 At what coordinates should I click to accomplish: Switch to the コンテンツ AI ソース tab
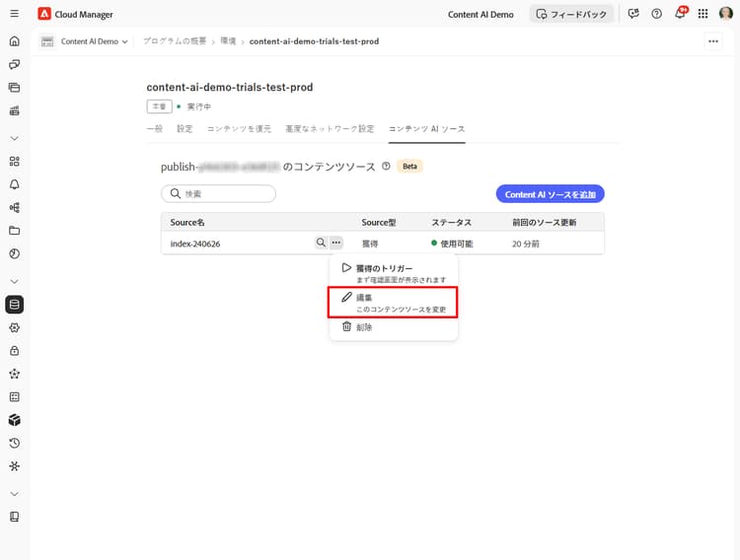426,129
